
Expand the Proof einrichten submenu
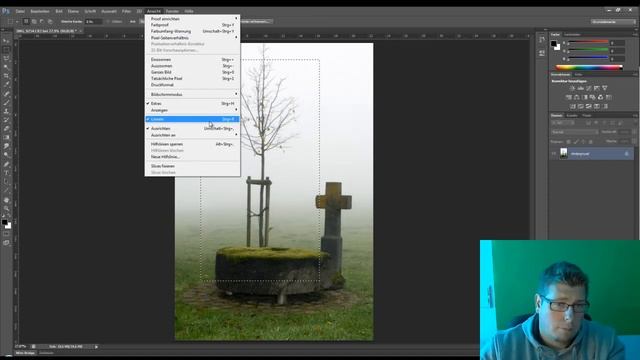click(x=192, y=19)
